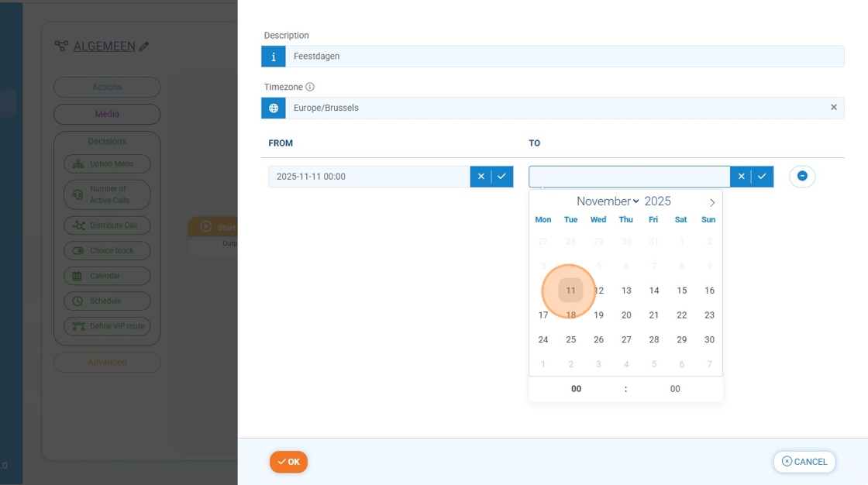
Task: Pick November 20 in the calendar
Action: point(626,315)
